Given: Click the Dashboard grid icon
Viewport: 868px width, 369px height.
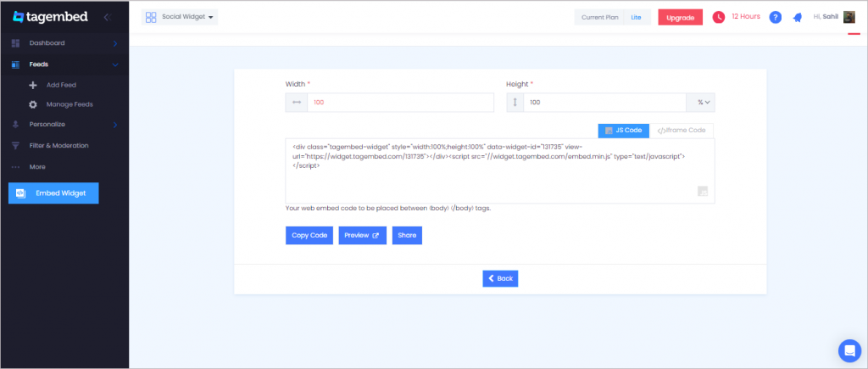Looking at the screenshot, I should 15,43.
